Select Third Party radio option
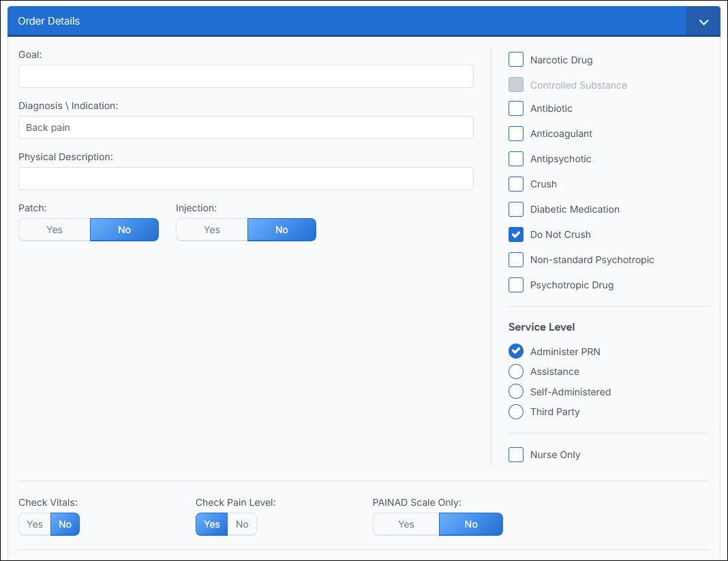 point(516,412)
